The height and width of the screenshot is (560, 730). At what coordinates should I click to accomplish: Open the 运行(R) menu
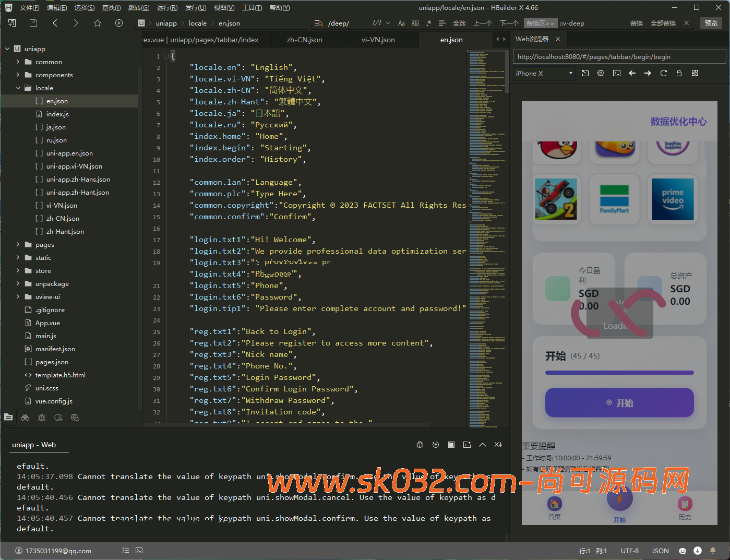[x=167, y=8]
